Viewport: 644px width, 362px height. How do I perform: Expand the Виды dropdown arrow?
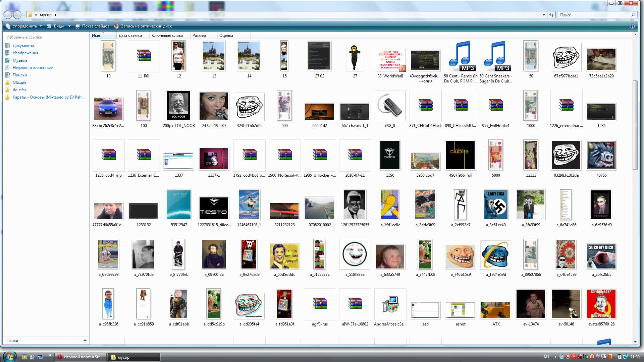pyautogui.click(x=69, y=26)
